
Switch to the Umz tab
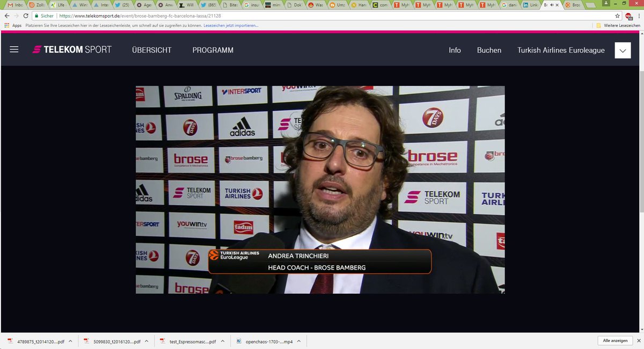click(338, 5)
